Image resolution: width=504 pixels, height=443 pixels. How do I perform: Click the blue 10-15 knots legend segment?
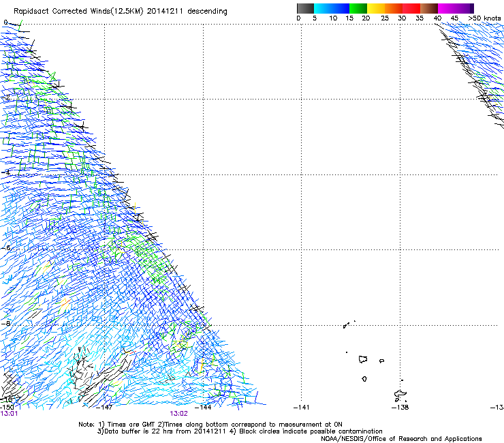point(341,8)
